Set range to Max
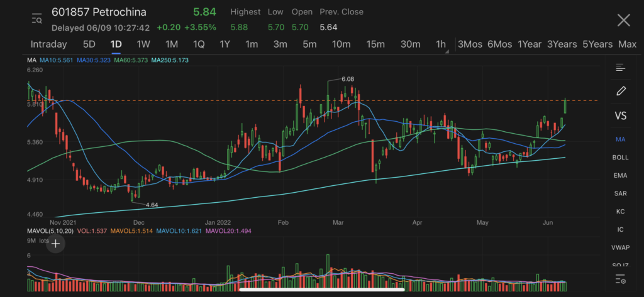This screenshot has height=297, width=644. pos(627,45)
